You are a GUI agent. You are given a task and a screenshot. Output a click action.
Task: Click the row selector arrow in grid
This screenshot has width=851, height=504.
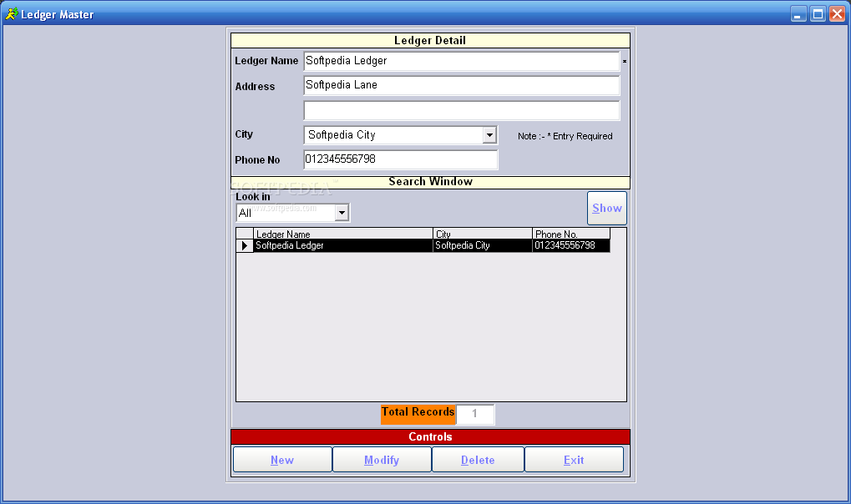coord(245,246)
